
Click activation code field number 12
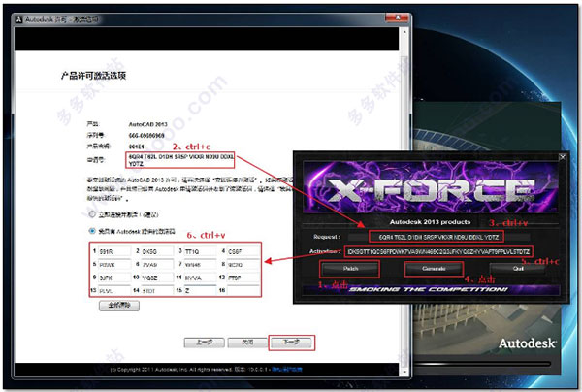click(243, 278)
